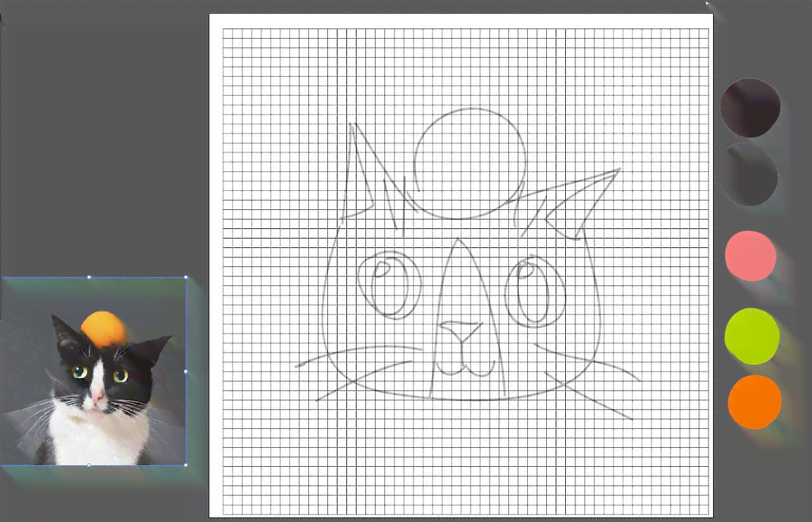The width and height of the screenshot is (812, 522).
Task: Click the bottom-right corner handle of the reference photo
Action: (186, 465)
